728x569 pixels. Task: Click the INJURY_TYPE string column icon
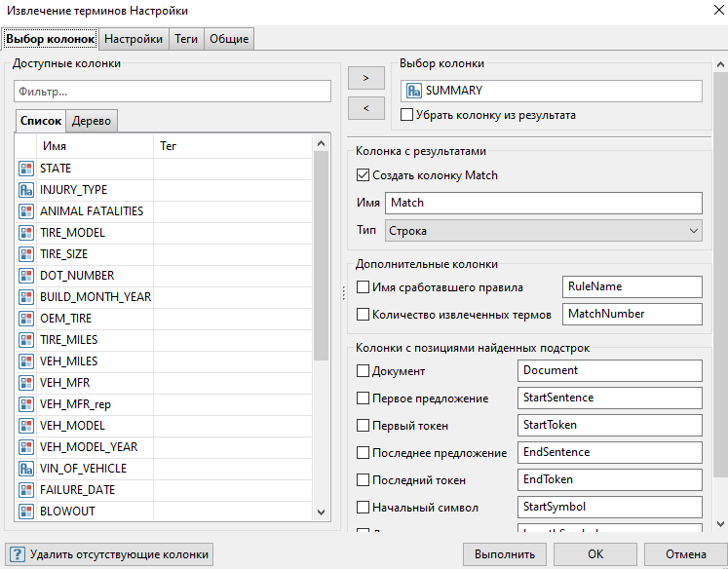(x=26, y=190)
